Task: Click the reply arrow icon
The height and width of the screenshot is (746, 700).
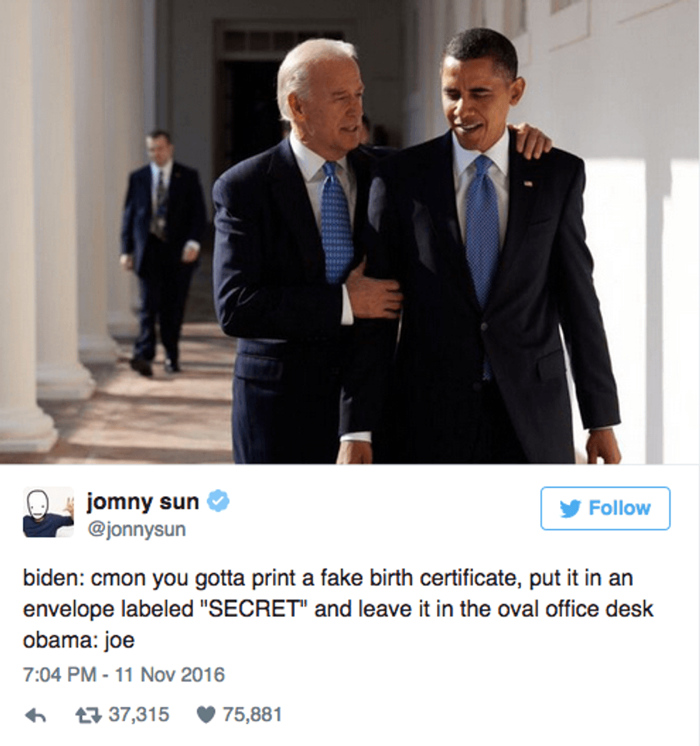Action: coord(35,715)
